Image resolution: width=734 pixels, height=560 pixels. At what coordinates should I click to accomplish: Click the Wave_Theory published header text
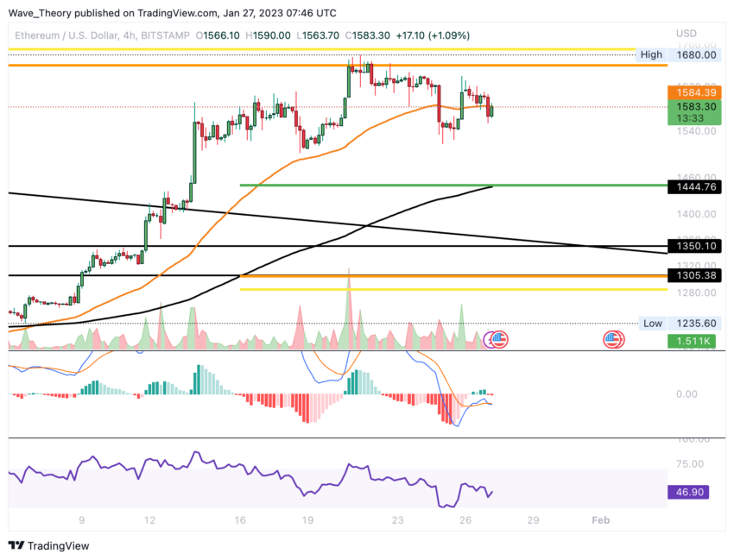[172, 13]
